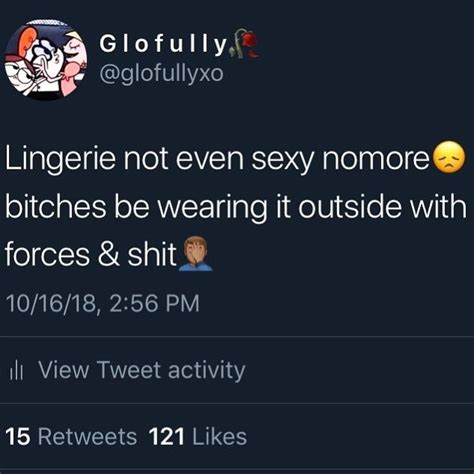474x474 pixels.
Task: Open the Glofully profile picture
Action: coord(46,59)
